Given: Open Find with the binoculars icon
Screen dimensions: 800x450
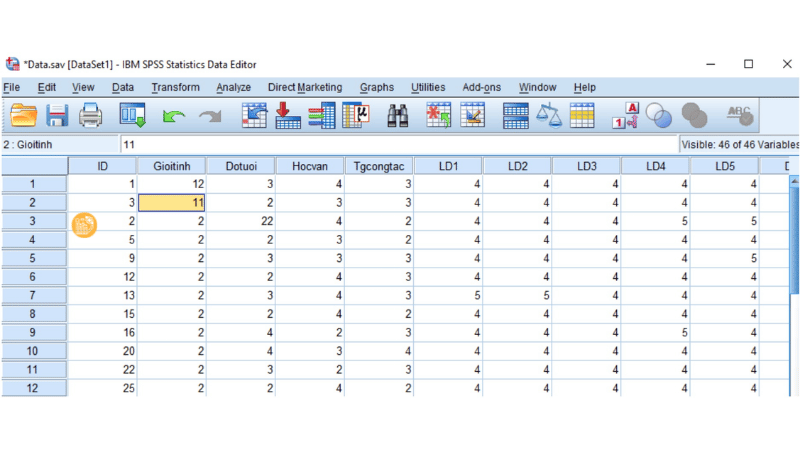Looking at the screenshot, I should 397,116.
